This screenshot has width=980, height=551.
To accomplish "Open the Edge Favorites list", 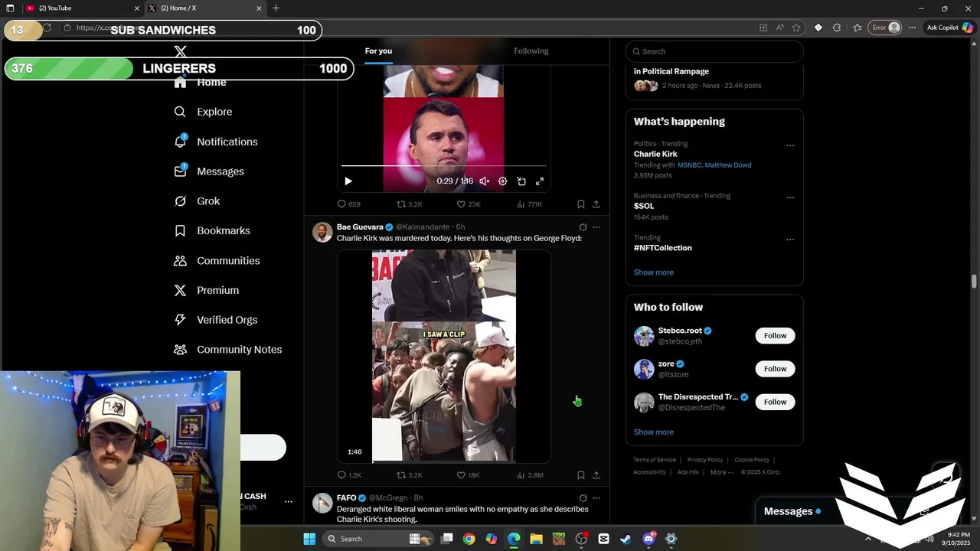I will (x=857, y=28).
